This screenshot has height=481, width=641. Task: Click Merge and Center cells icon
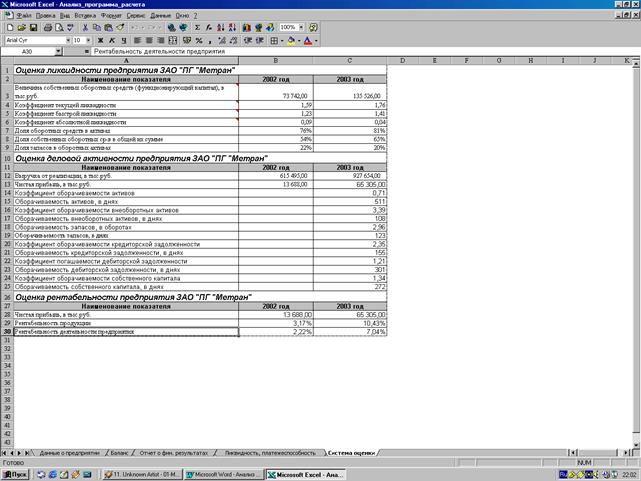173,40
